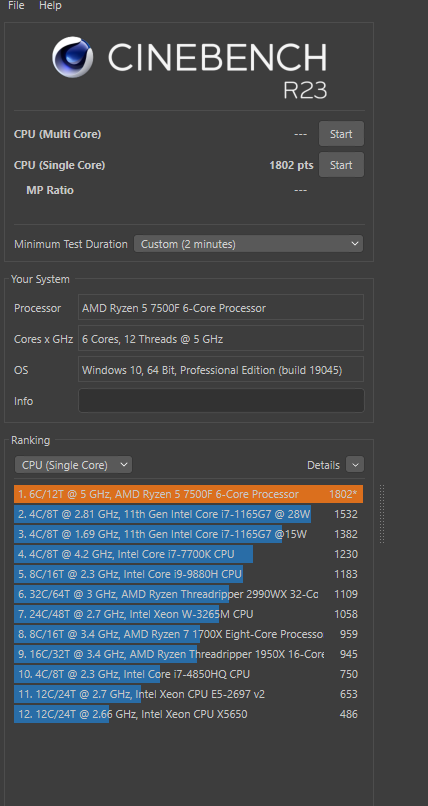Select ranking row 11 Xeon E5-2697 v2
Viewport: 428px width, 806px height.
click(x=189, y=694)
